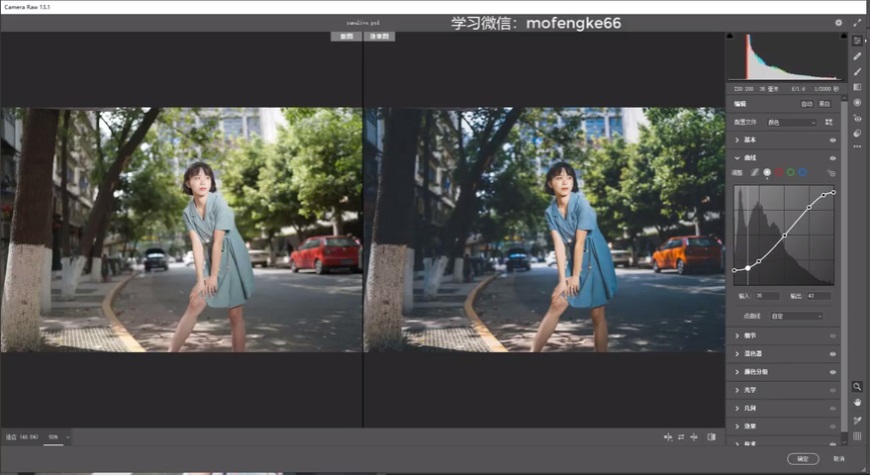Select the Graduated Filter tool
The height and width of the screenshot is (475, 870).
(x=857, y=87)
